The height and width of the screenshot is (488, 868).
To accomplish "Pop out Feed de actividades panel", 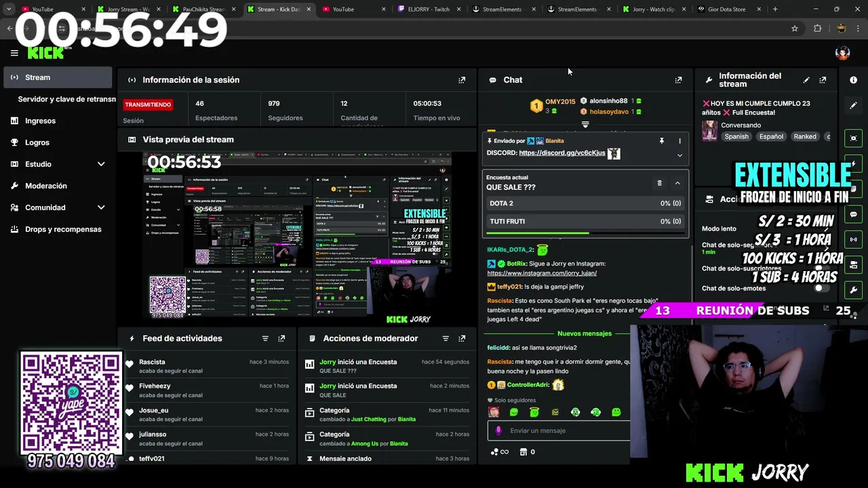I will [x=281, y=338].
